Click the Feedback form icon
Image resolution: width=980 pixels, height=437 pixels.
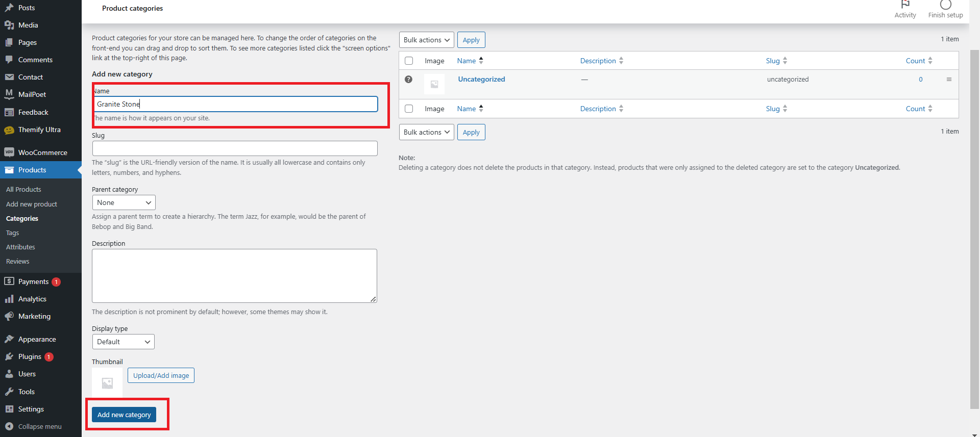pyautogui.click(x=9, y=112)
